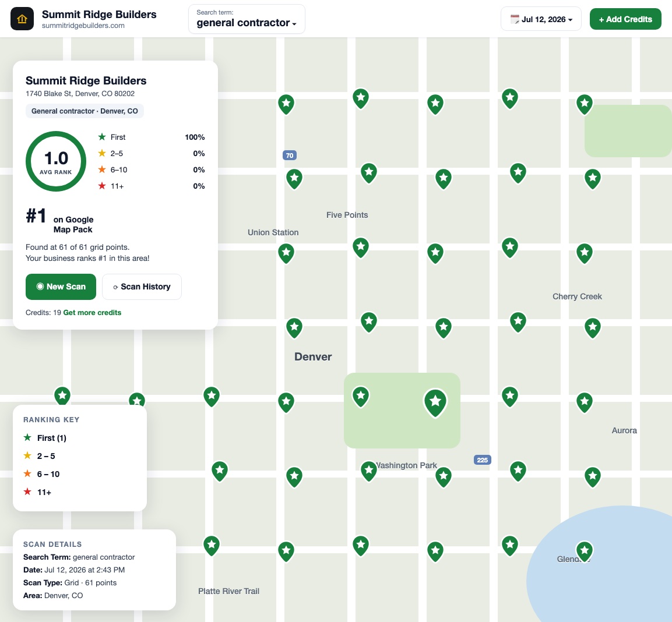Image resolution: width=672 pixels, height=622 pixels.
Task: Click the 1740 Blake St address text
Action: point(80,93)
